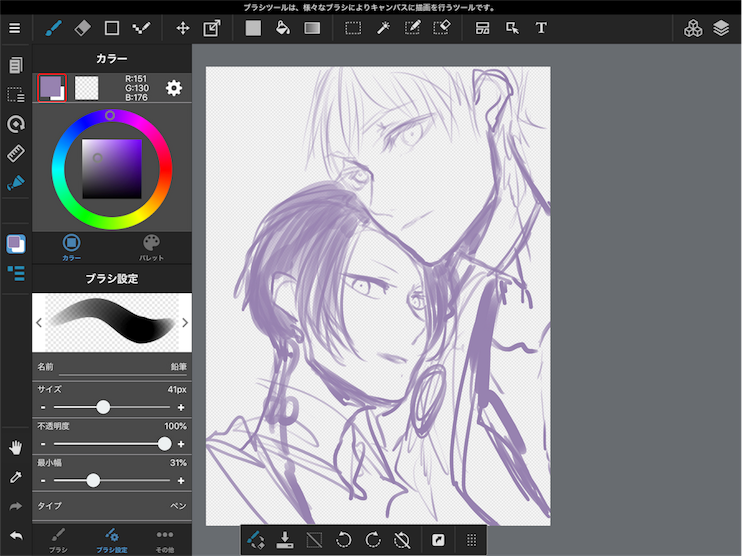Image resolution: width=742 pixels, height=556 pixels.
Task: Toggle the color panel sidebar button
Action: (16, 244)
